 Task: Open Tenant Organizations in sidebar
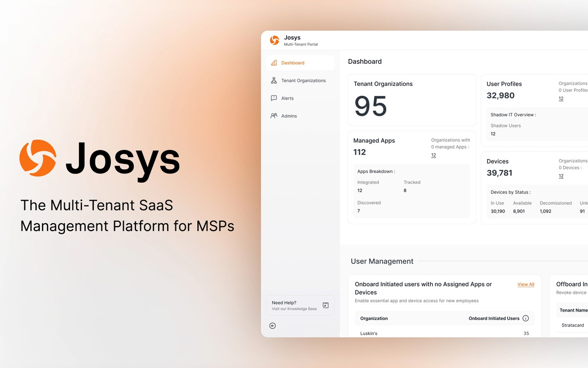tap(300, 80)
